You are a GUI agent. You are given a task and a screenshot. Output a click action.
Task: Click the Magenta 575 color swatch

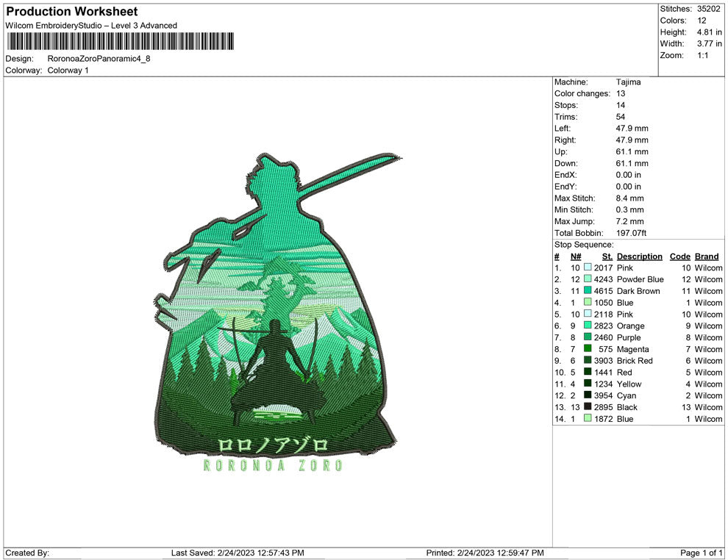pyautogui.click(x=588, y=348)
